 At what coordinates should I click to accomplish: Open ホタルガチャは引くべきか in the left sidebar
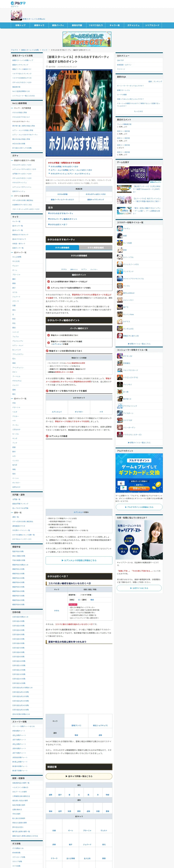point(22,165)
